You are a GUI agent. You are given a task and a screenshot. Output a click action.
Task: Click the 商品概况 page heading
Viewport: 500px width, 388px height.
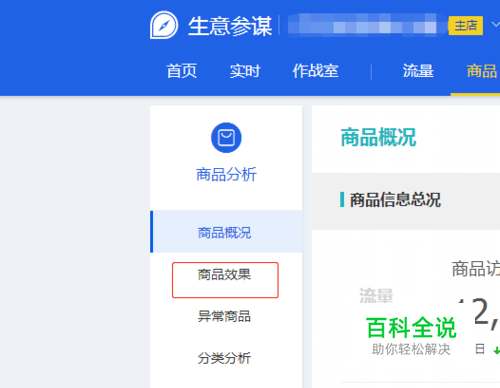(378, 137)
